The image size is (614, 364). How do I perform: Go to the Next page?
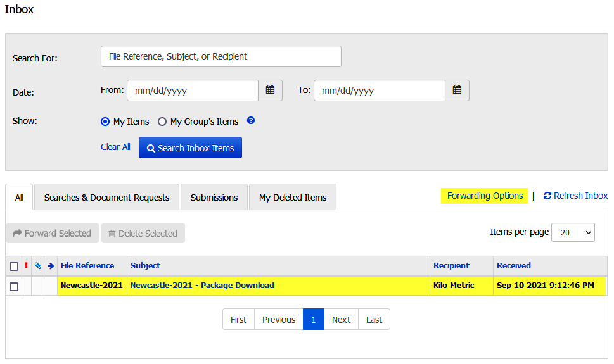point(341,320)
